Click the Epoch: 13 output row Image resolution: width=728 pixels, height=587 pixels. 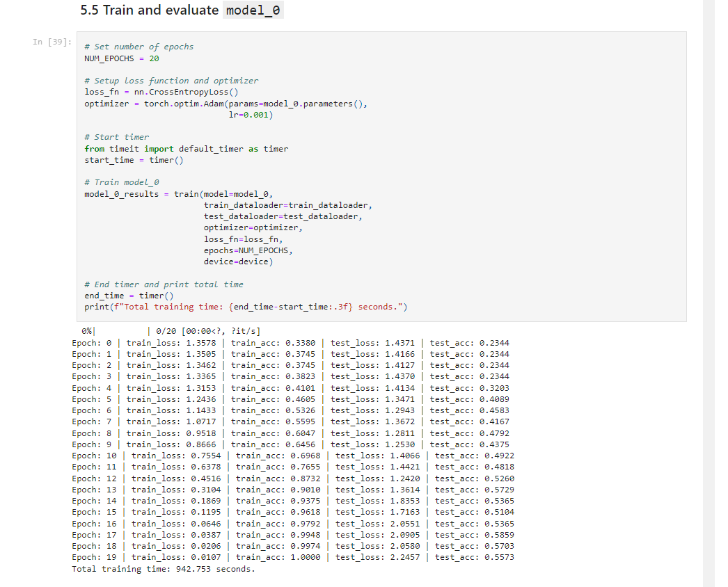[293, 490]
